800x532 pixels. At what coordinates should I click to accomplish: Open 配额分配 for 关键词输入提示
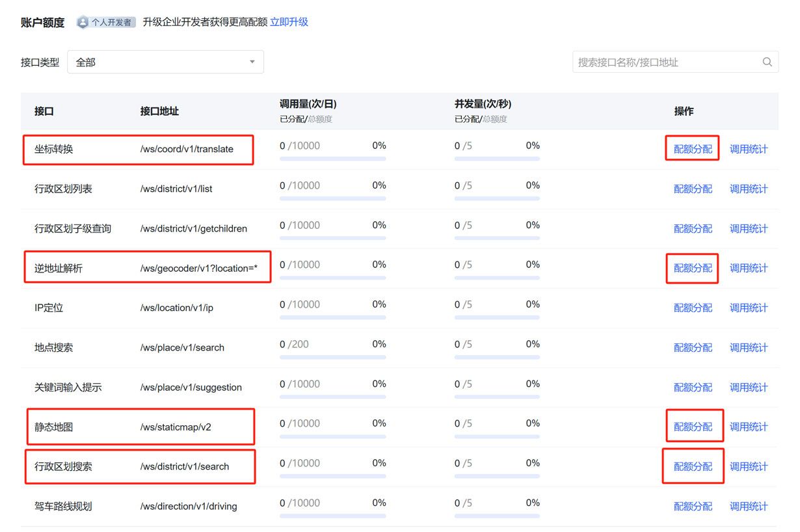tap(693, 387)
